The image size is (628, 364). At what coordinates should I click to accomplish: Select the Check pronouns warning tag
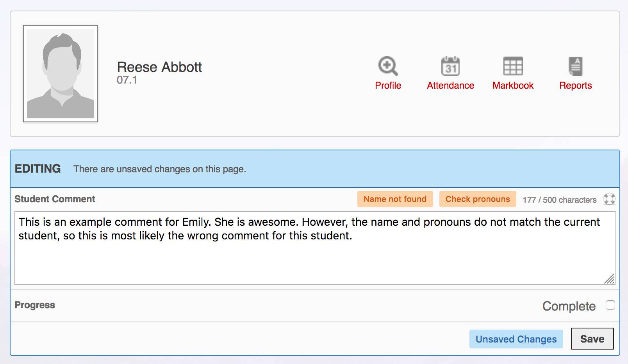click(478, 199)
